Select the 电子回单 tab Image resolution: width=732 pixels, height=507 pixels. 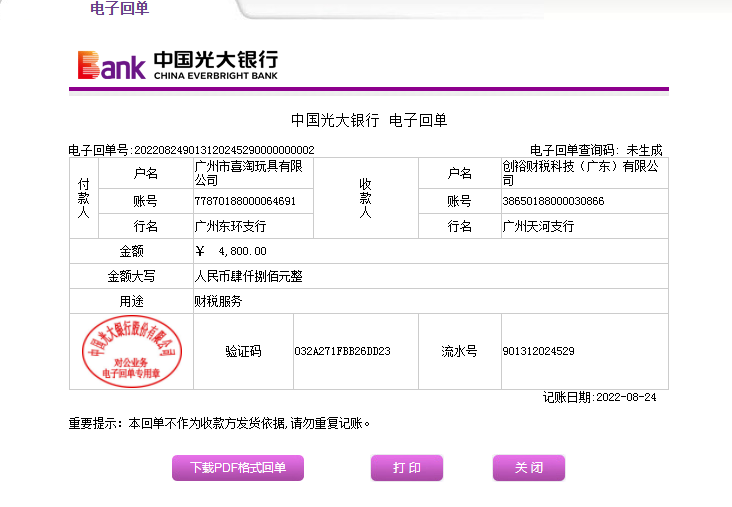[120, 8]
